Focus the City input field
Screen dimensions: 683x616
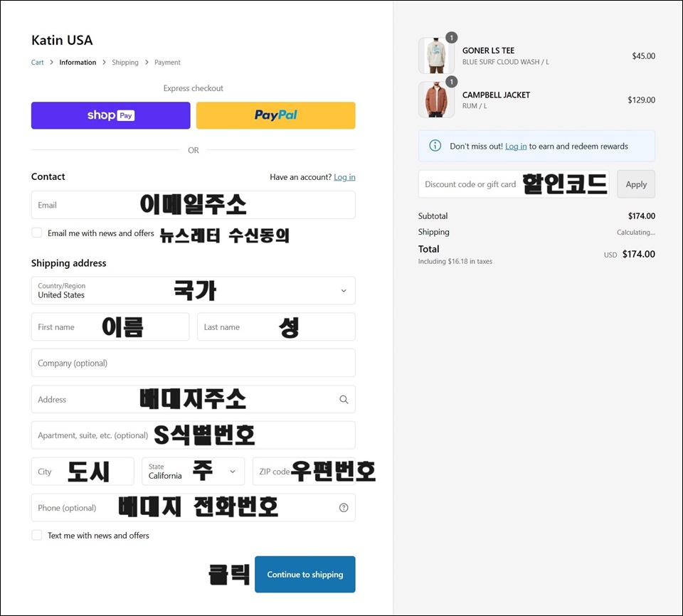(83, 472)
